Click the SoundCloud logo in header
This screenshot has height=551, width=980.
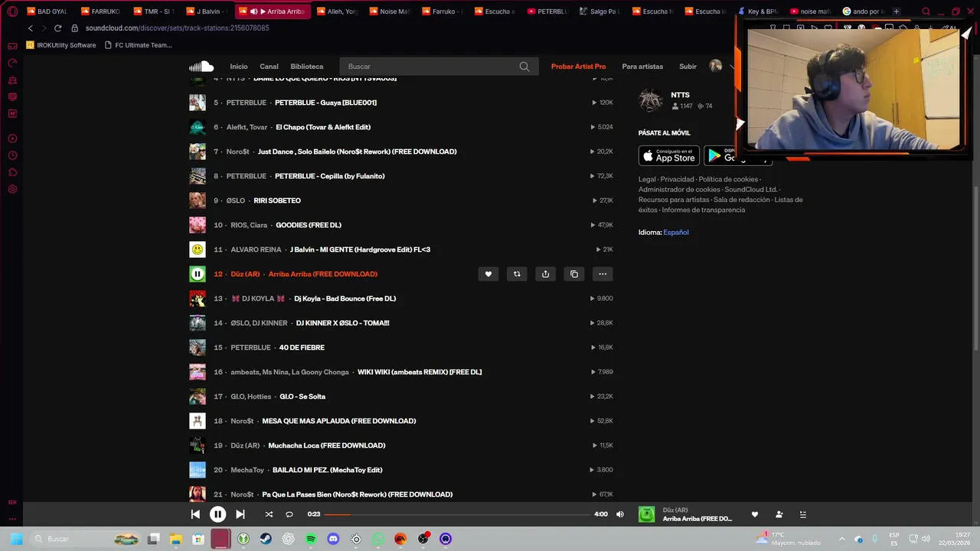(x=201, y=67)
